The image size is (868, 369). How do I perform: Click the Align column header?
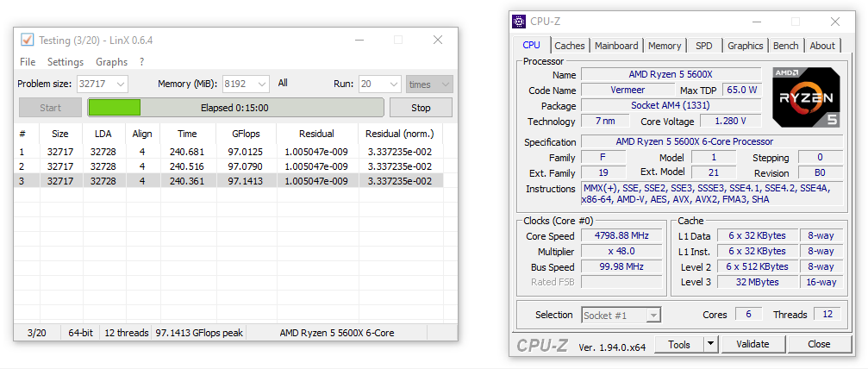142,134
